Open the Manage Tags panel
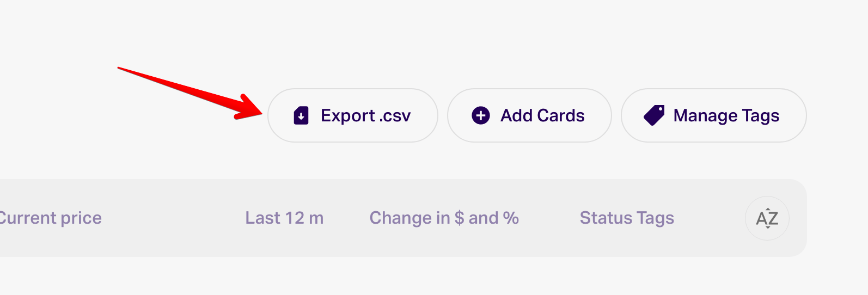The width and height of the screenshot is (868, 295). pyautogui.click(x=713, y=115)
